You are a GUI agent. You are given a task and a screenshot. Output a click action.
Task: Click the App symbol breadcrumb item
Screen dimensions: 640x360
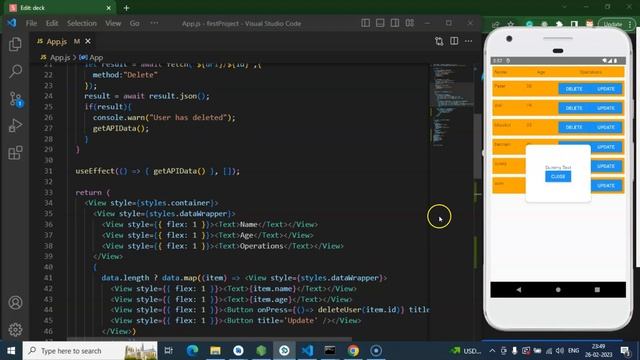91,58
